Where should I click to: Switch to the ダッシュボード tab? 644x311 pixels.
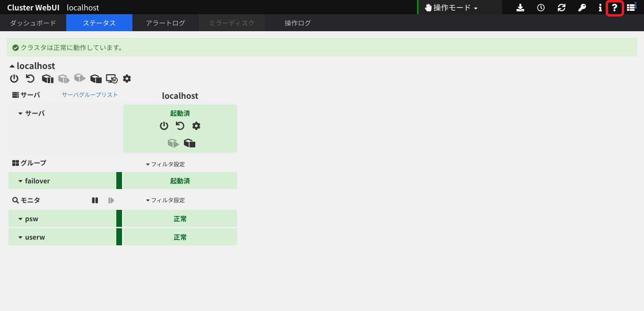pos(33,23)
